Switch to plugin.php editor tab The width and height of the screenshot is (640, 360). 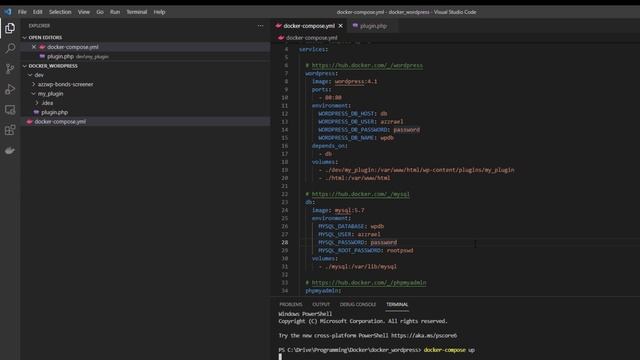[373, 26]
